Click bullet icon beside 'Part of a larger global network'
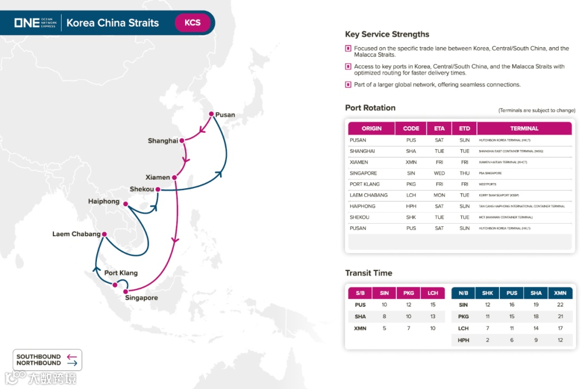Screen dimensions: 588x389 [348, 84]
